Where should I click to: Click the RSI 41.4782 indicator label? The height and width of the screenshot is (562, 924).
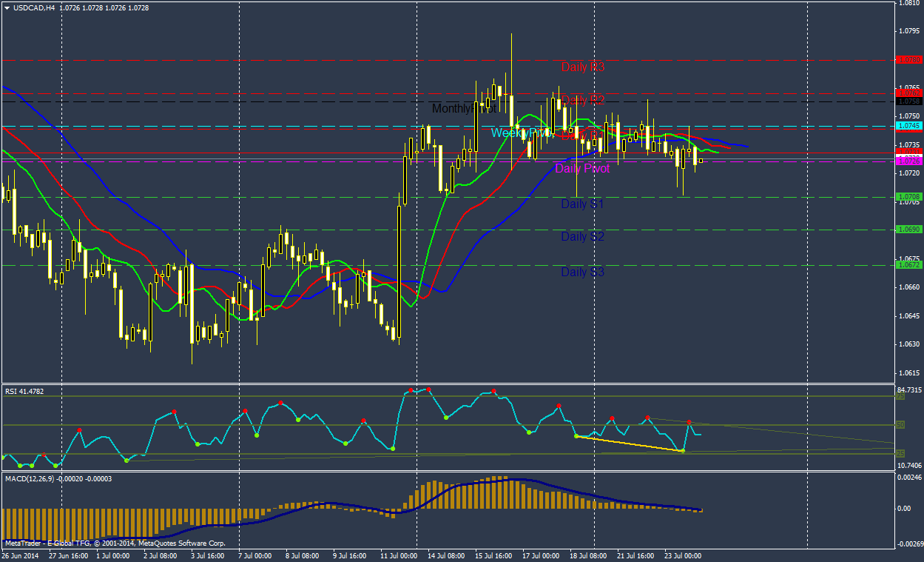[x=24, y=391]
